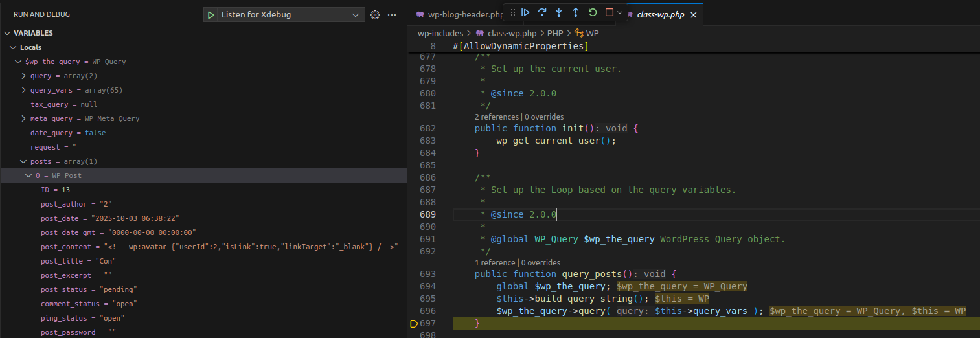
Task: Click the '2 references' code lens above init()
Action: [x=497, y=117]
